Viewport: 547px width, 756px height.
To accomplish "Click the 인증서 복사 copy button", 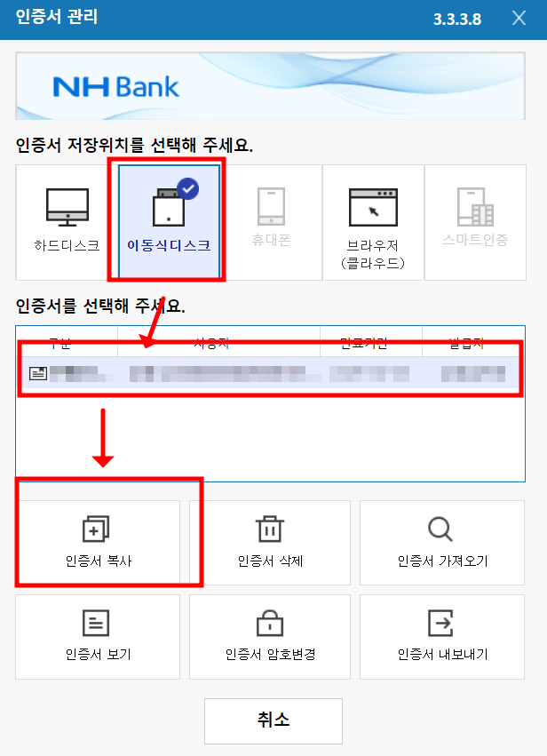I will pos(98,543).
